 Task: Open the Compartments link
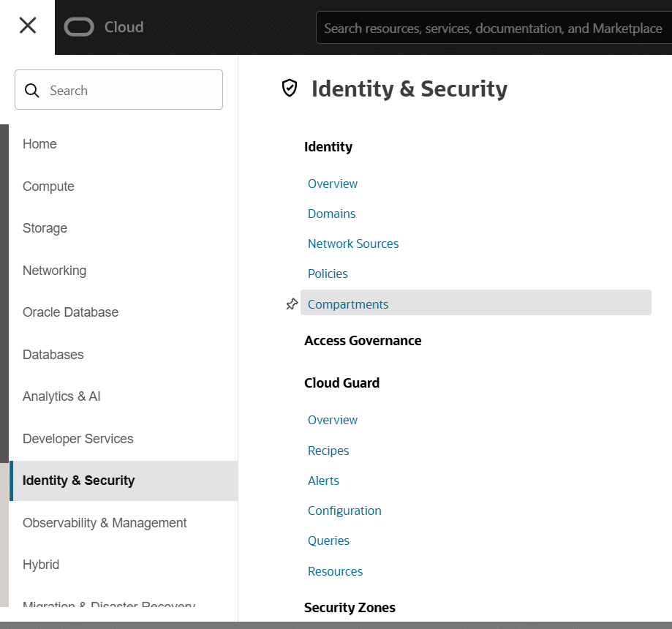point(348,304)
